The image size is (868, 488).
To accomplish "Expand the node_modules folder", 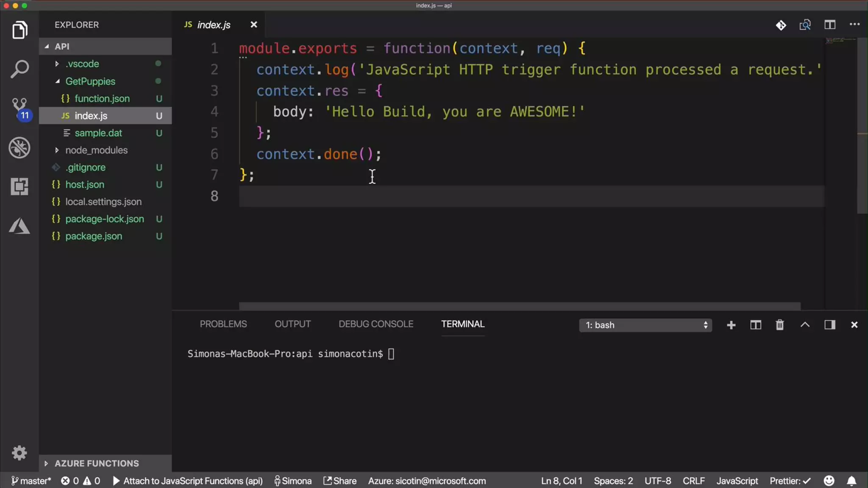I will [96, 150].
